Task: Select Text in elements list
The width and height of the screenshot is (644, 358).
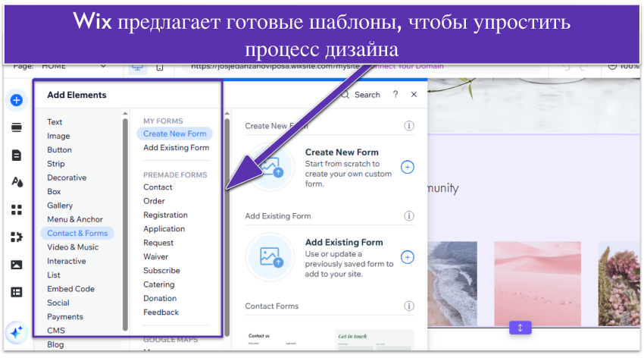Action: point(55,122)
